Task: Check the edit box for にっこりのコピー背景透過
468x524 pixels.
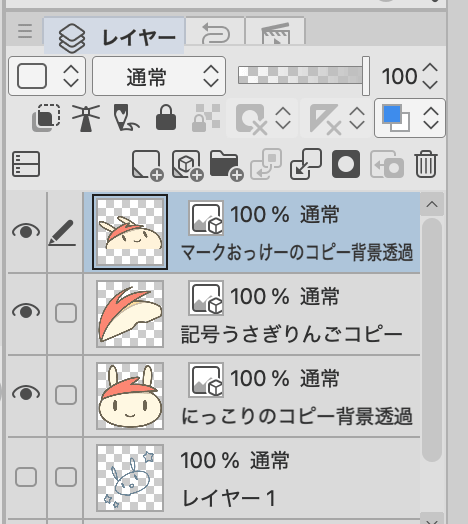Action: pos(66,395)
